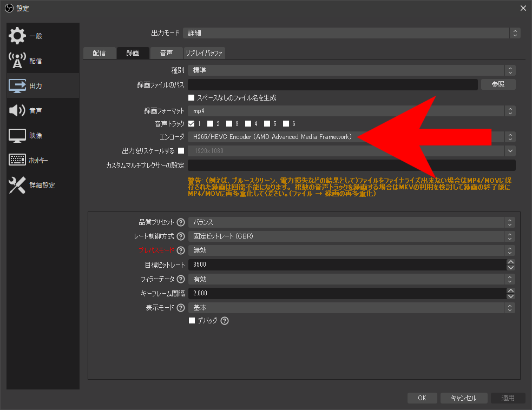Select the 配信 broadcast antenna icon in the sidebar
Image resolution: width=532 pixels, height=410 pixels.
click(x=17, y=61)
